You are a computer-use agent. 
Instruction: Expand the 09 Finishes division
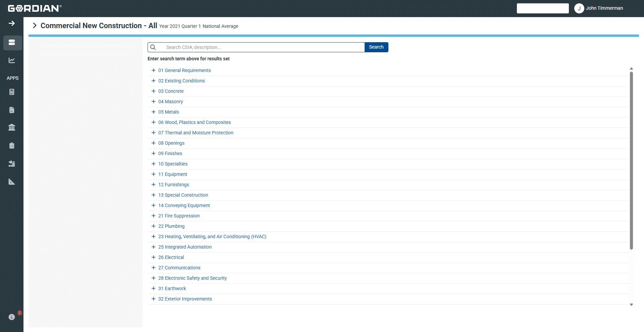click(x=153, y=153)
